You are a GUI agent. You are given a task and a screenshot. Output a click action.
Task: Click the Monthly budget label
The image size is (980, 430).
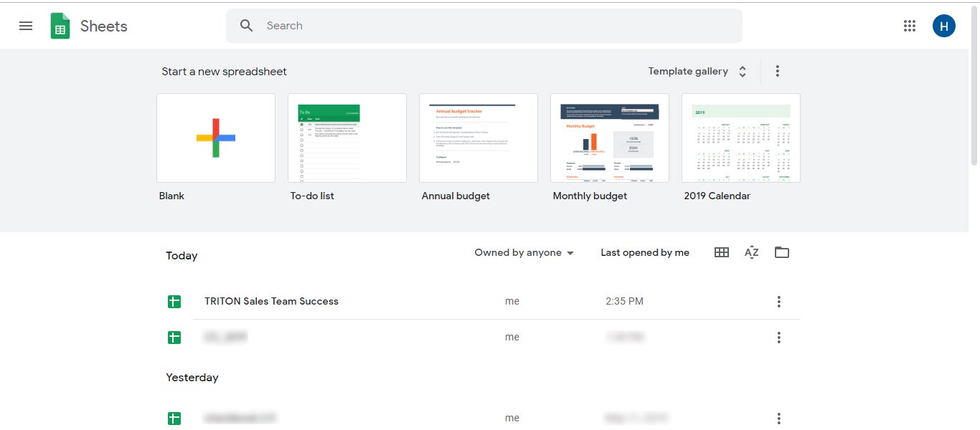pos(590,196)
